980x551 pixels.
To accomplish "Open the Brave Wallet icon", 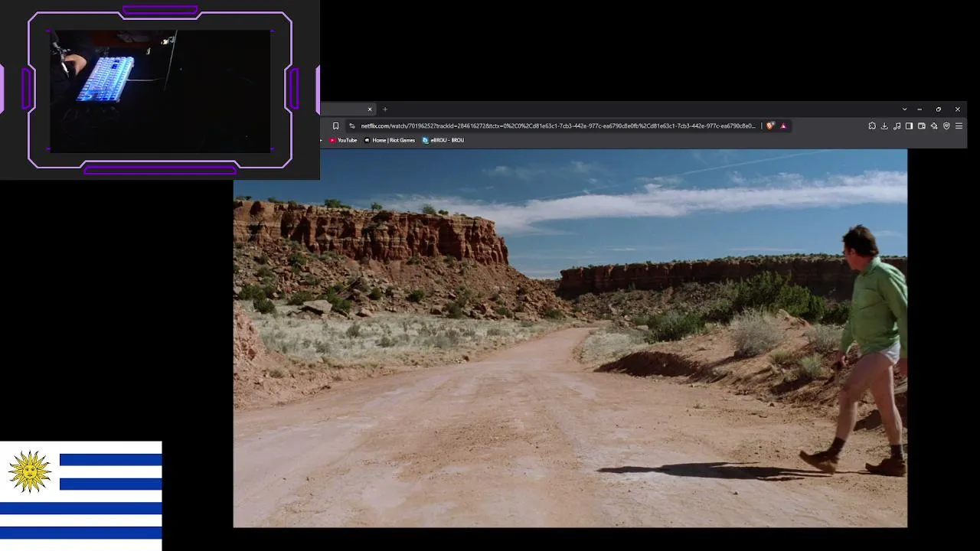I will coord(922,126).
